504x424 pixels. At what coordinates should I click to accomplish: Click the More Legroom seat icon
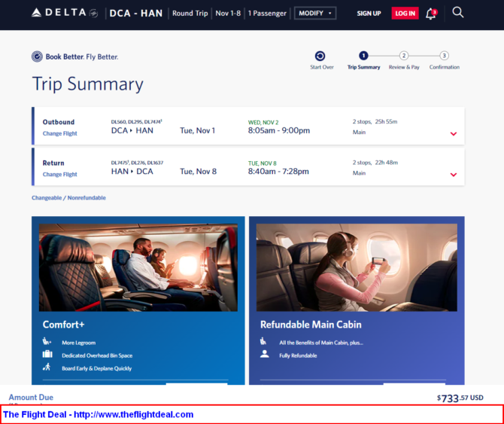(x=47, y=341)
